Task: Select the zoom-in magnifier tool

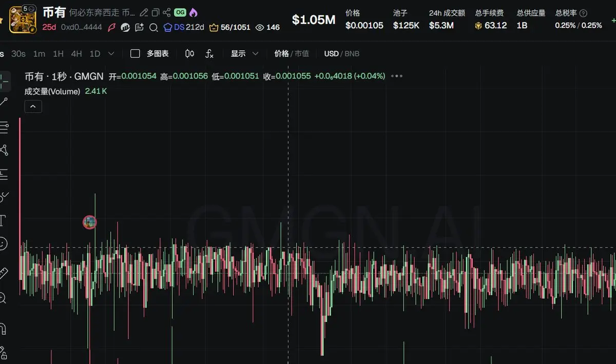Action: (3, 297)
